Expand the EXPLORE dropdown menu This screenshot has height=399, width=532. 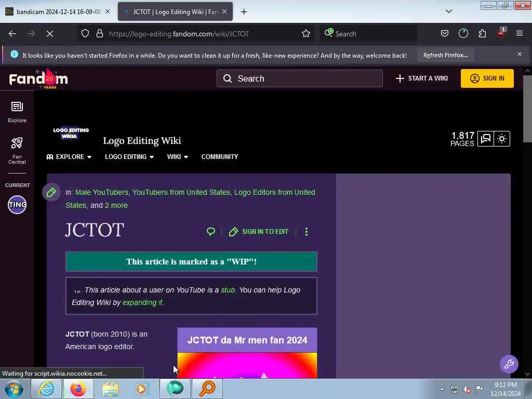(x=69, y=157)
